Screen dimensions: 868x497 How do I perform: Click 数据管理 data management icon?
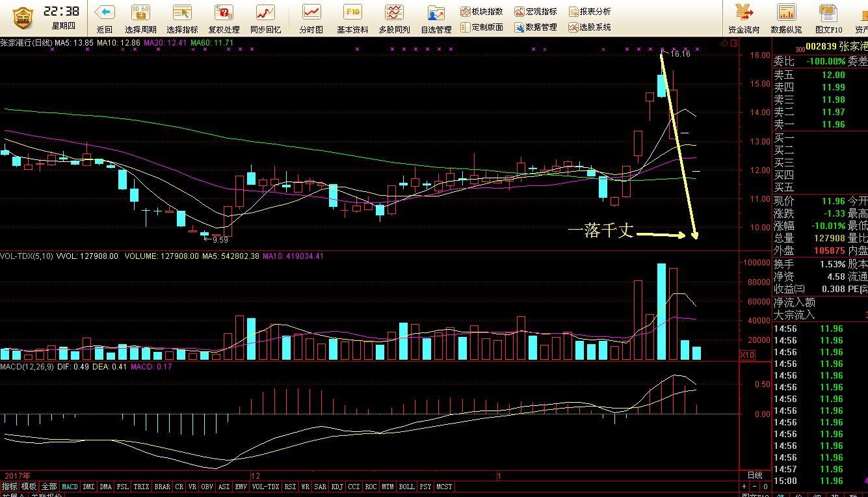pos(519,27)
